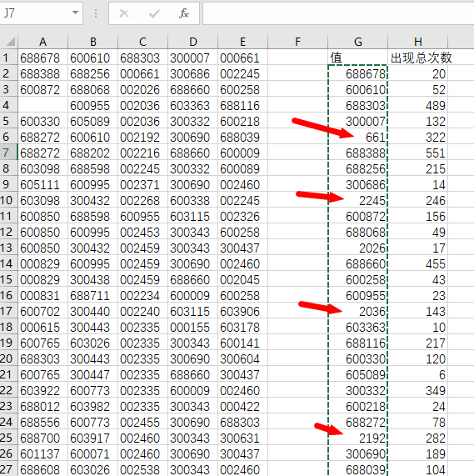
Task: Click the Cancel X icon in formula bar
Action: tap(124, 13)
